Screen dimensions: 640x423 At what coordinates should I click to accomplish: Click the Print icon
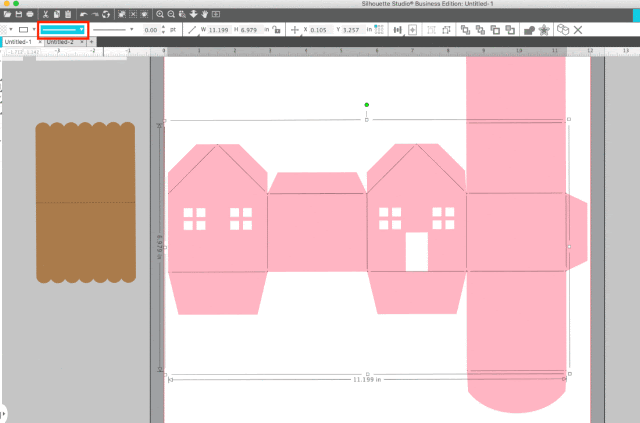coord(30,14)
